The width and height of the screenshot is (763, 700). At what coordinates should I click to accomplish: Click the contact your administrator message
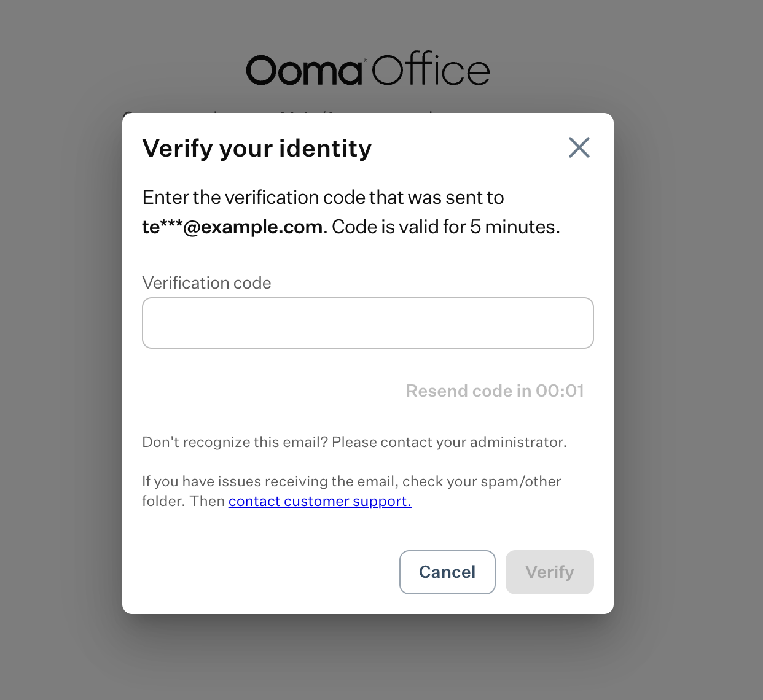tap(354, 441)
